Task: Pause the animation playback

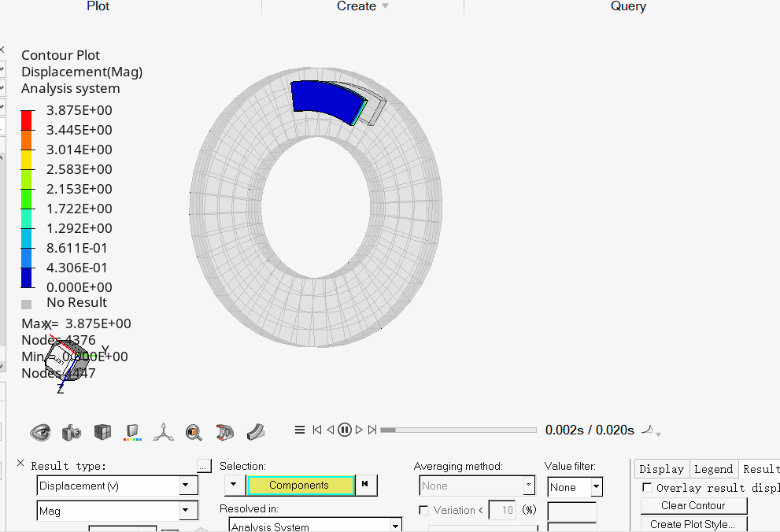Action: [345, 430]
